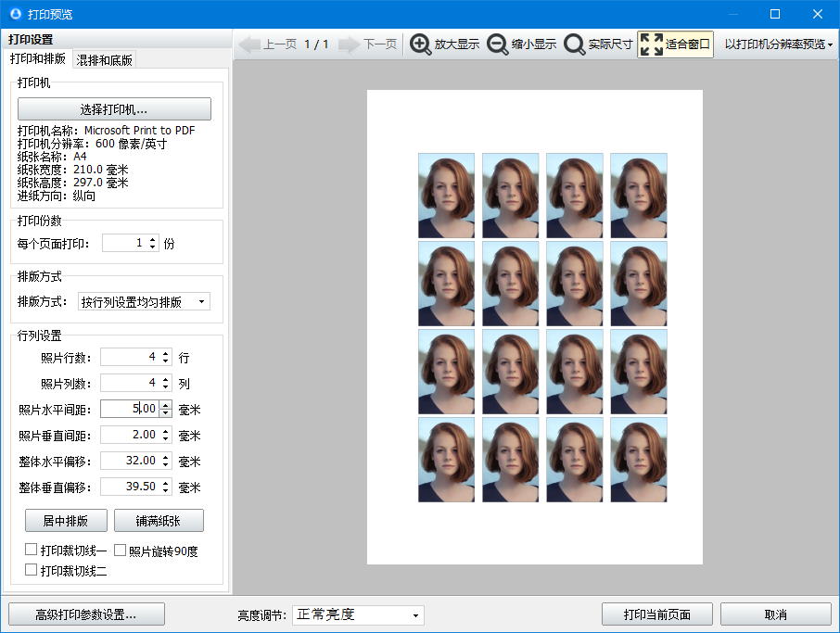Click the 整体垂直偏移 39.50 field
Viewport: 840px width, 633px height.
[x=130, y=487]
